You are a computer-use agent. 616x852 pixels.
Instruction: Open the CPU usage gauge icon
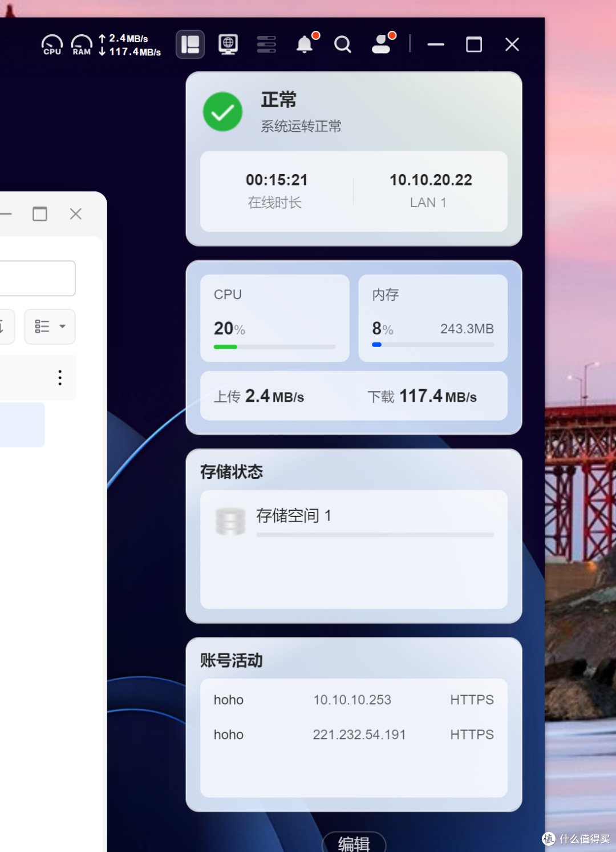tap(52, 45)
